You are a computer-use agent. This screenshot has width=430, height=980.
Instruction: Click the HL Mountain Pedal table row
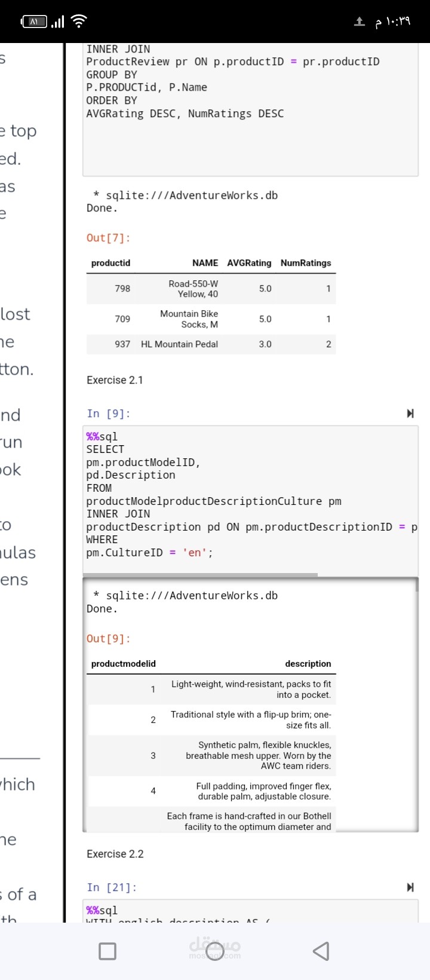coord(211,344)
